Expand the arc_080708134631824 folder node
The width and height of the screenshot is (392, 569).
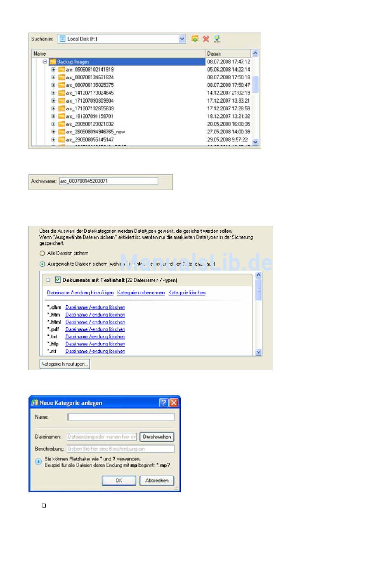click(53, 78)
